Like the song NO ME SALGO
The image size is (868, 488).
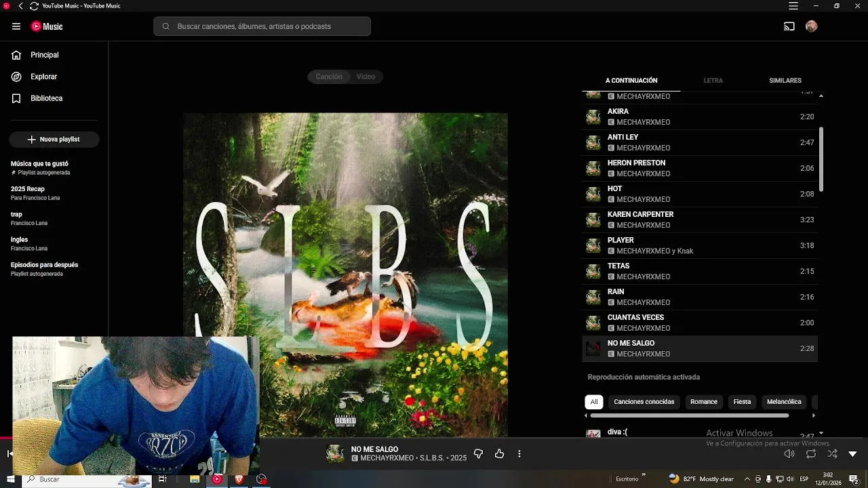pyautogui.click(x=500, y=453)
